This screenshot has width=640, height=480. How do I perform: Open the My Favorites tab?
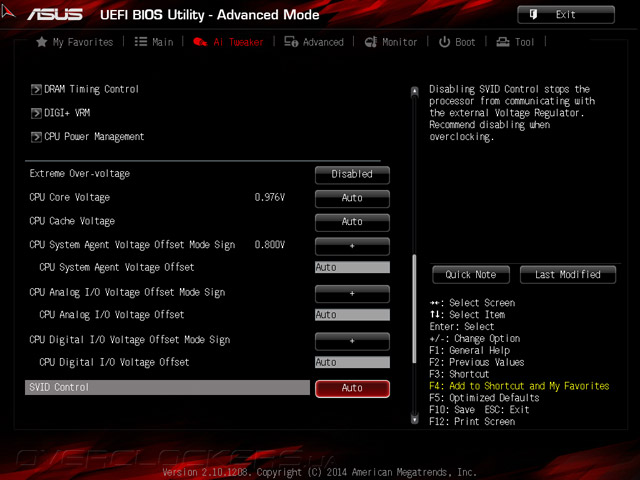pos(75,42)
